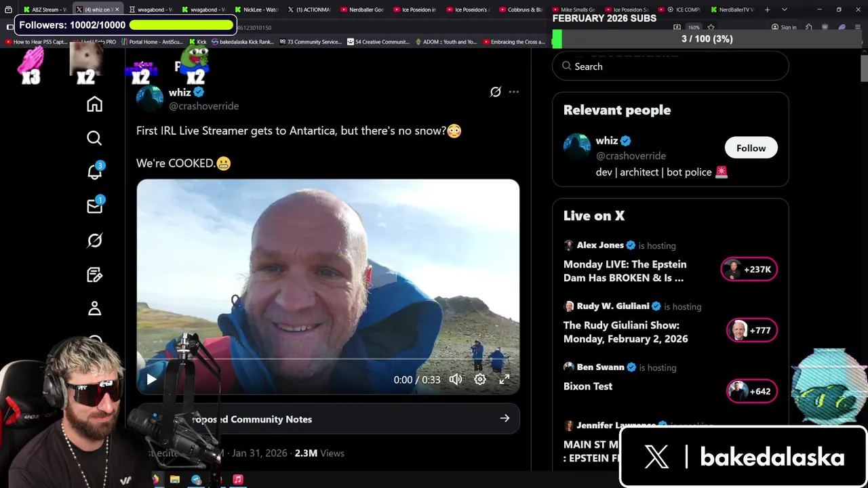This screenshot has width=868, height=488.
Task: Open The Rudy Giuliani Show broadcast title
Action: [x=625, y=332]
